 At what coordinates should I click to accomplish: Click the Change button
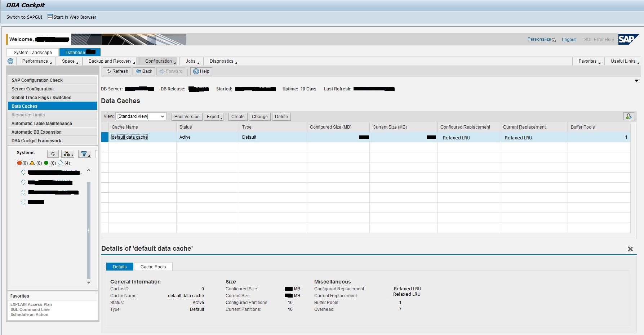(x=259, y=117)
